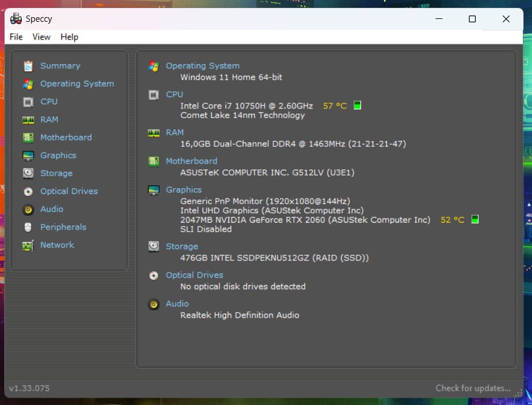Click the Windows 11 Home 64-bit text
The width and height of the screenshot is (532, 405).
231,77
